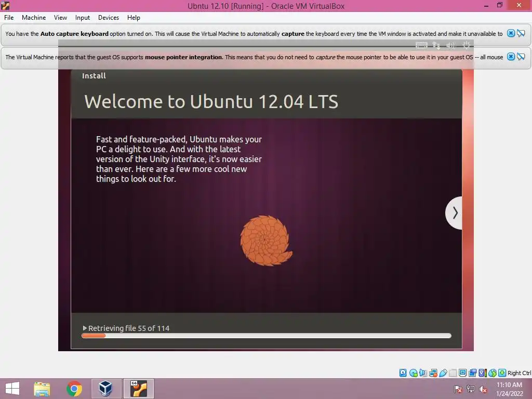This screenshot has height=399, width=532.
Task: Suppress future Auto capture keyboard messages
Action: [521, 33]
